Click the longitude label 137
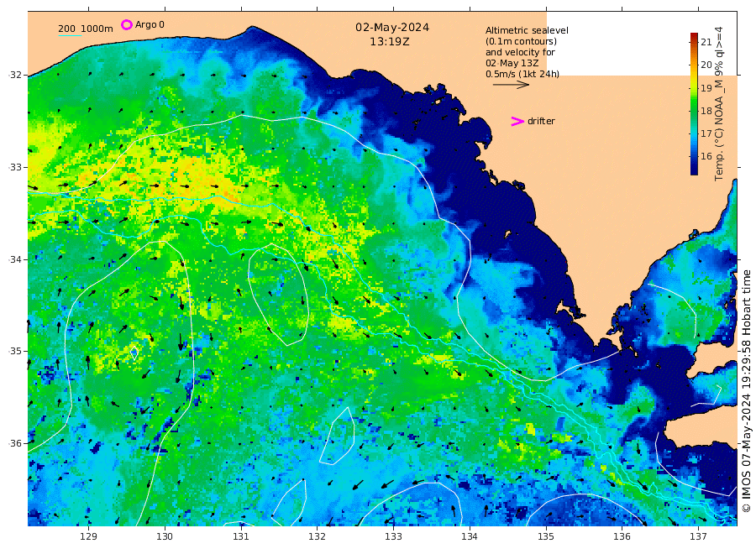756x554 pixels. 698,536
